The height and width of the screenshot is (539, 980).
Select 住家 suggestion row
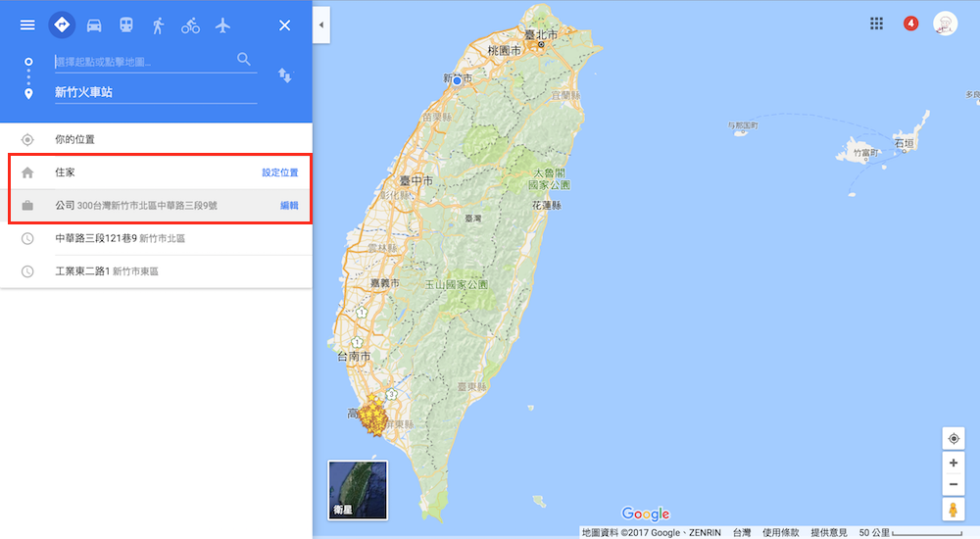coord(156,172)
